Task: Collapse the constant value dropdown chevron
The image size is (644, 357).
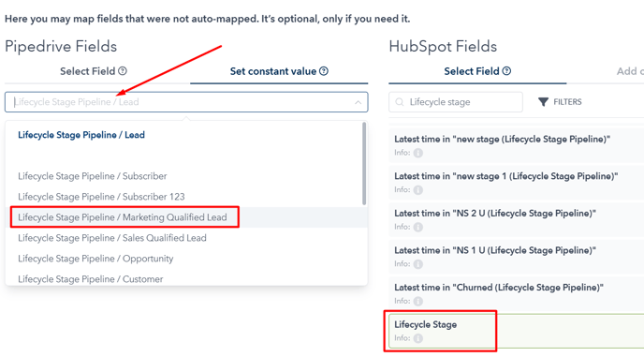Action: click(358, 102)
